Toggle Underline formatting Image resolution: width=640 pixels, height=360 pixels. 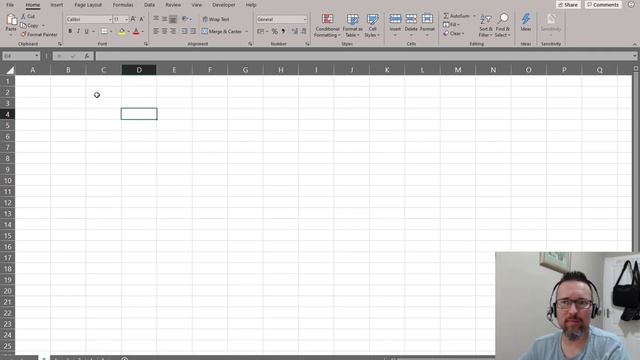[86, 31]
